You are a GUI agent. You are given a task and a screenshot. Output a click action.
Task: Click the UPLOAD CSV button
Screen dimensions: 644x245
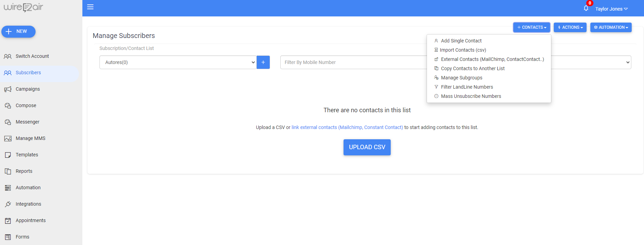coord(367,147)
